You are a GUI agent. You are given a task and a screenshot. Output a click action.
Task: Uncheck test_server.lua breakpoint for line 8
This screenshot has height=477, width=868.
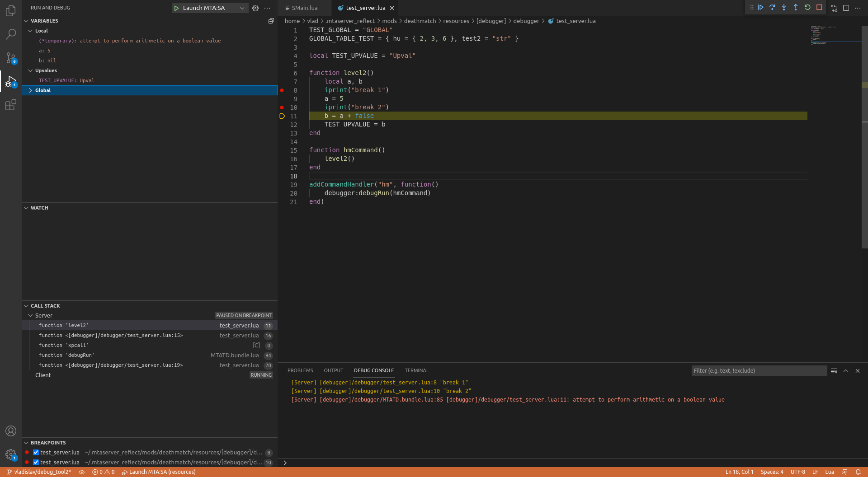(36, 453)
